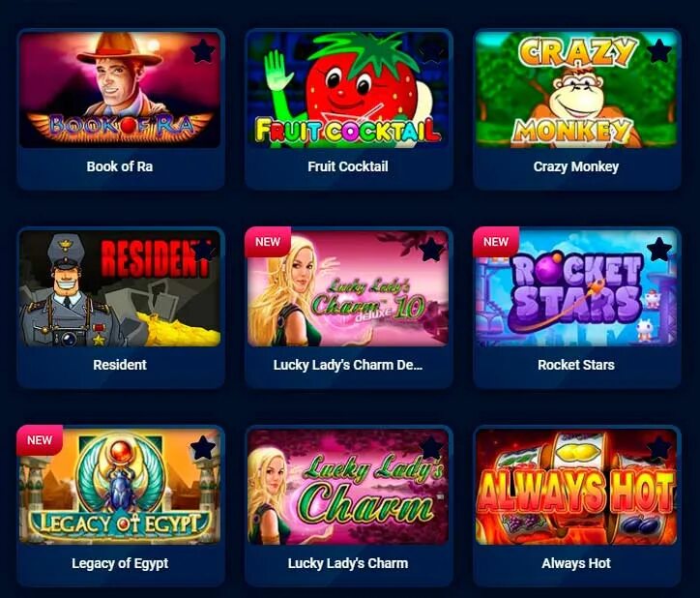The image size is (700, 598).
Task: Click the Lucky Lady's Charm title
Action: tap(348, 563)
